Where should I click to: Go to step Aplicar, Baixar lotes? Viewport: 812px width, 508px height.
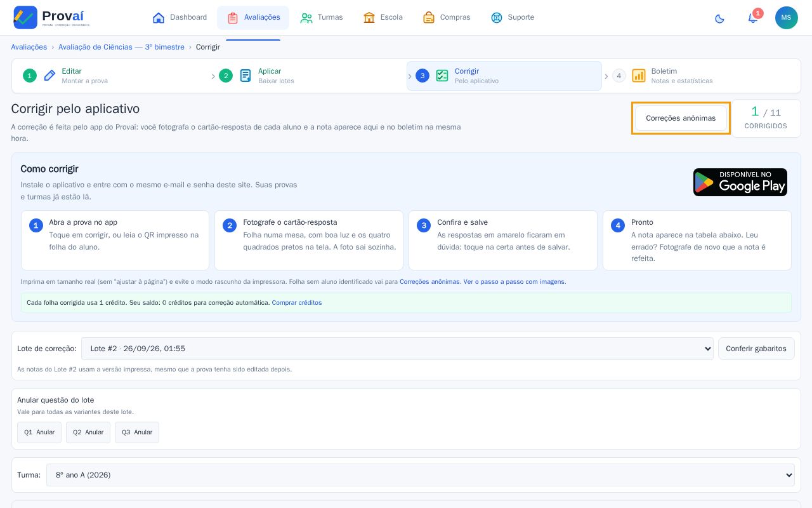(x=308, y=76)
